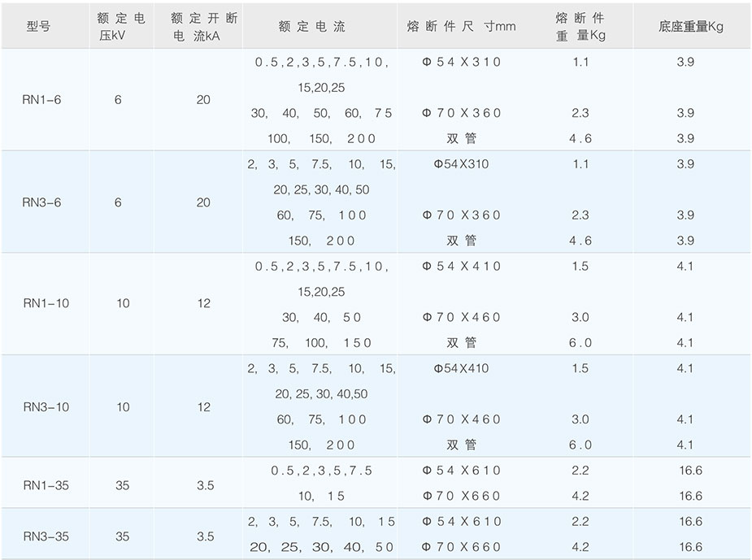752x560 pixels.
Task: Click the 3.5 kA value in RN1-35 row
Action: [x=205, y=485]
